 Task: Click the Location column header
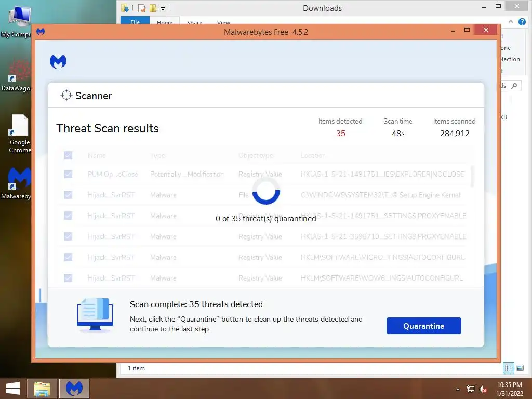point(313,155)
